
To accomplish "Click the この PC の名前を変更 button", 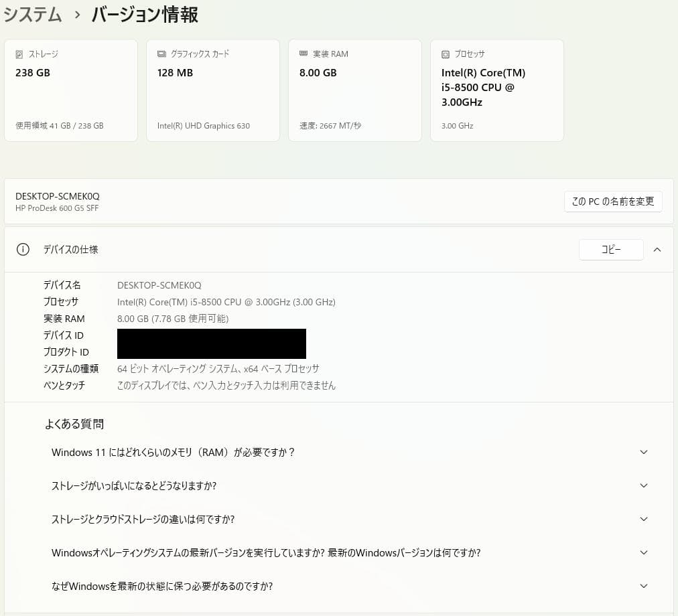I will coord(613,201).
